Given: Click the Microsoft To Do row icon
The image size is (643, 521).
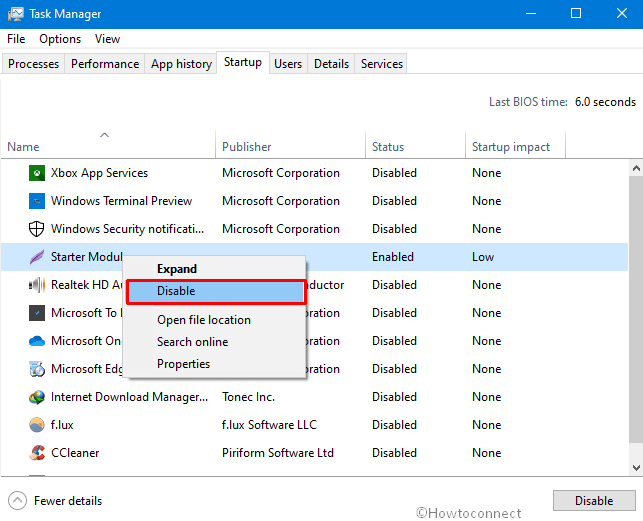Looking at the screenshot, I should tap(36, 313).
